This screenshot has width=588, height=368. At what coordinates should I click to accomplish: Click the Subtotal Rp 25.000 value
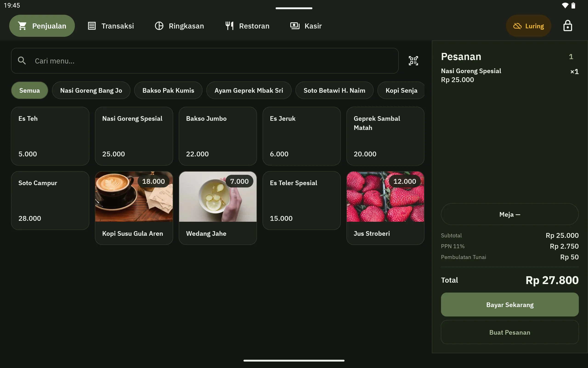point(562,235)
